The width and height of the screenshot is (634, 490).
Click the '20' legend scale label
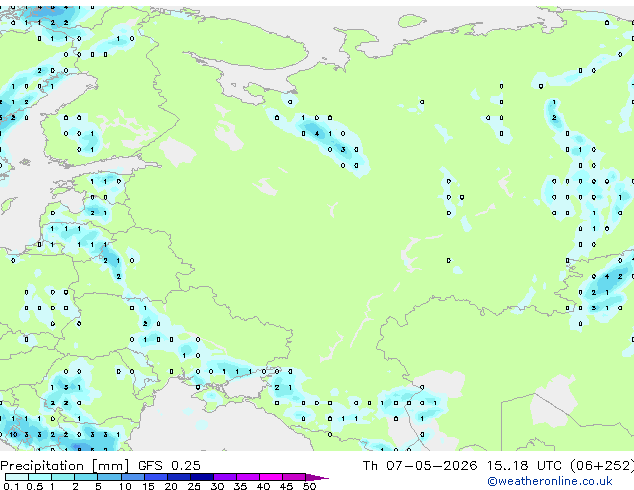(171, 486)
